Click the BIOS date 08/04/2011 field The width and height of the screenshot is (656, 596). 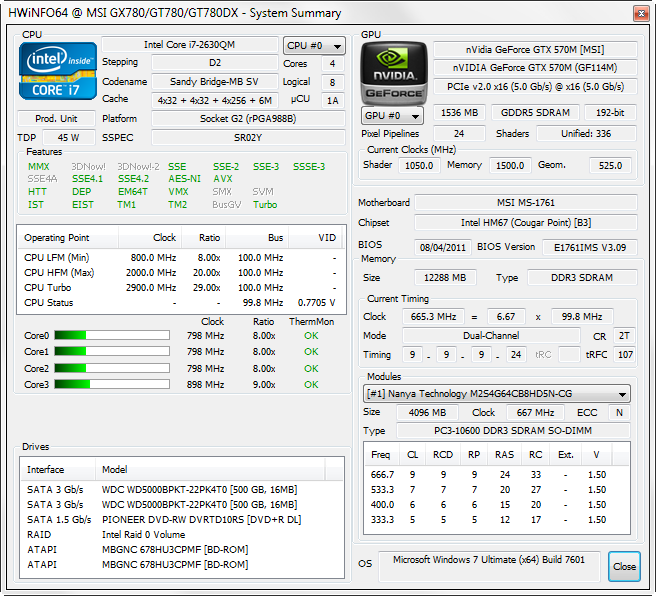point(443,247)
